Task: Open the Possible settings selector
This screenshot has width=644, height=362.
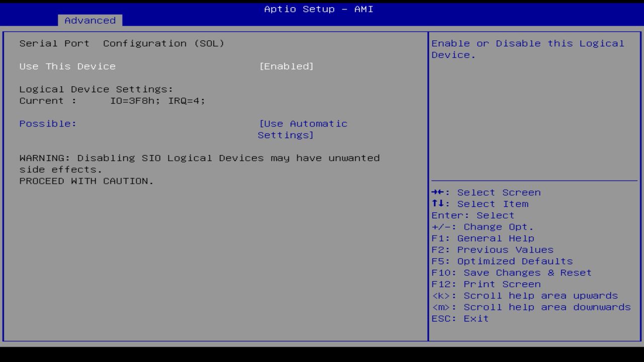Action: point(48,123)
